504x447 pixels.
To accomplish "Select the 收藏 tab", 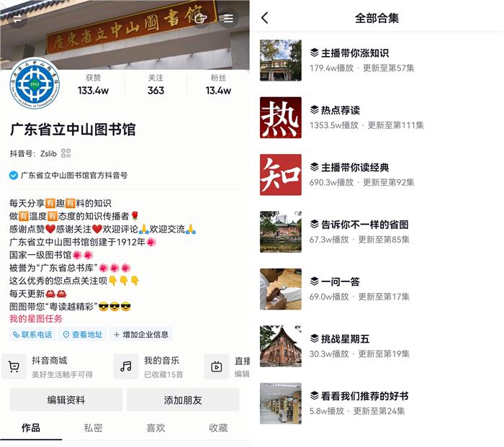I will (218, 428).
